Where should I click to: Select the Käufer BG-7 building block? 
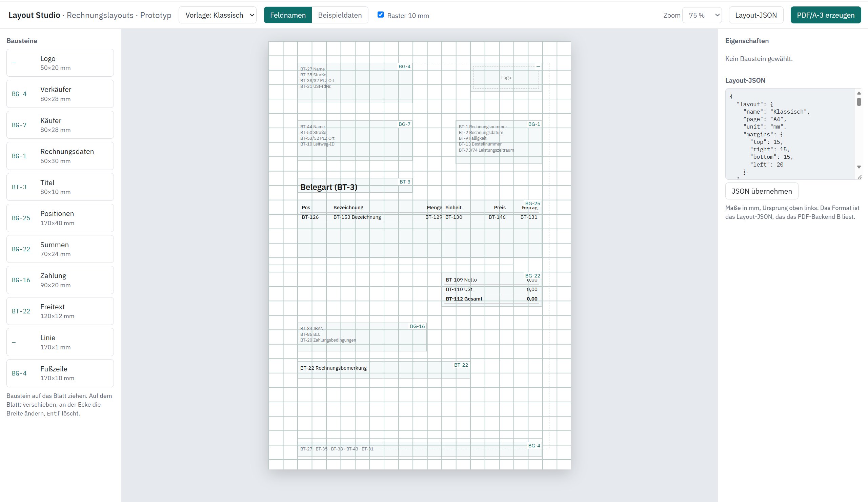pyautogui.click(x=60, y=125)
